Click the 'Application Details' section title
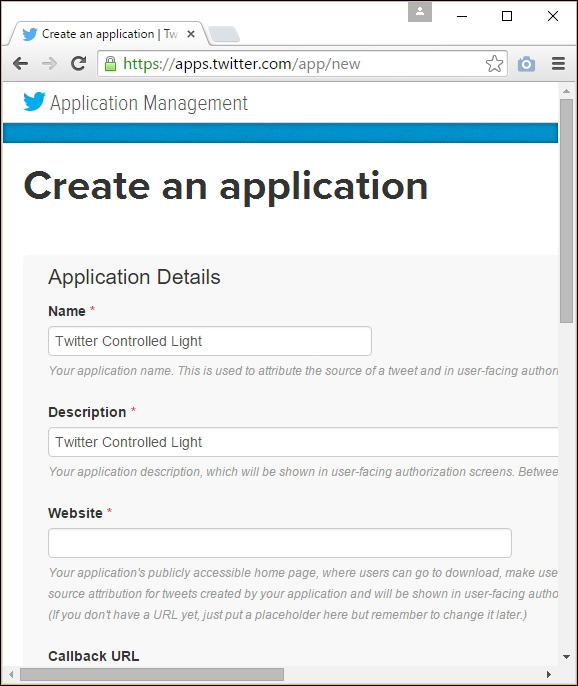578x686 pixels. click(x=134, y=277)
